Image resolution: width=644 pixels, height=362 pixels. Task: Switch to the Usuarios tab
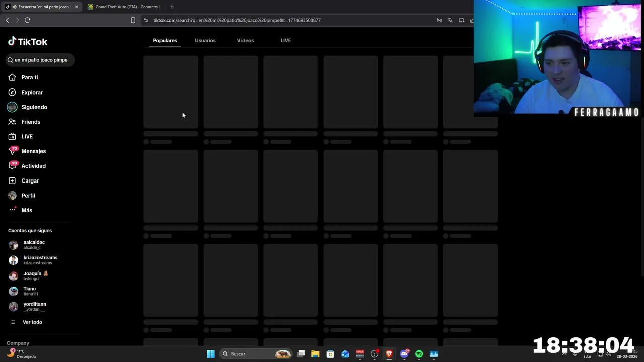coord(205,40)
